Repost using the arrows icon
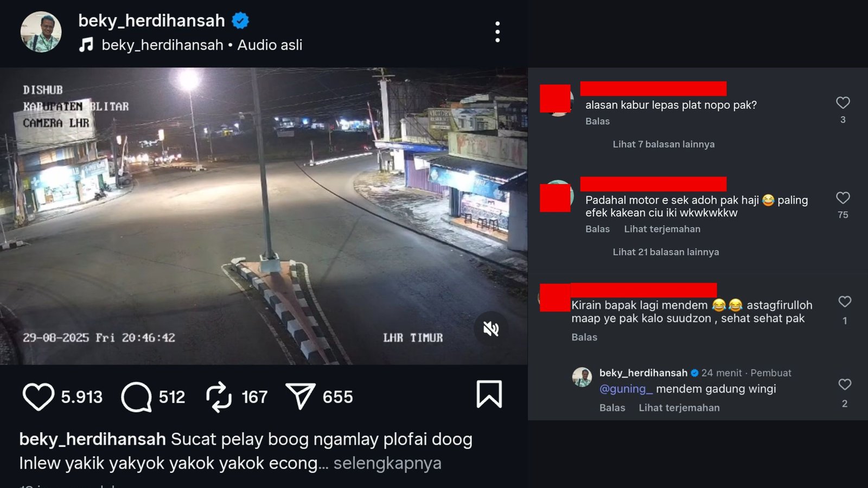Viewport: 868px width, 488px height. pyautogui.click(x=219, y=396)
